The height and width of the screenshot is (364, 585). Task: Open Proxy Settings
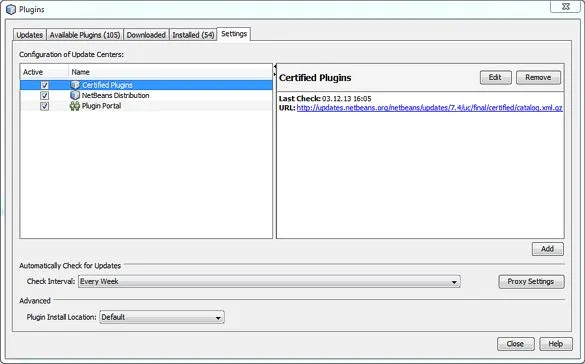coord(531,282)
